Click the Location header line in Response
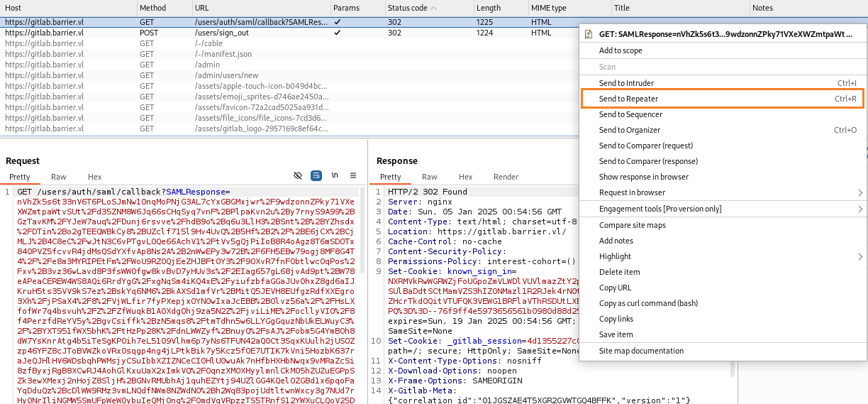The image size is (868, 404). pos(477,231)
